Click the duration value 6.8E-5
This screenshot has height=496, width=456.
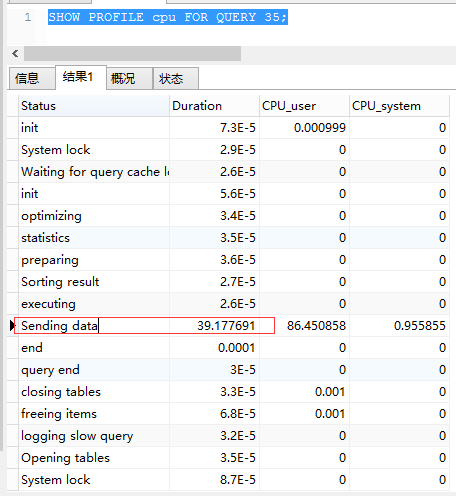[238, 414]
